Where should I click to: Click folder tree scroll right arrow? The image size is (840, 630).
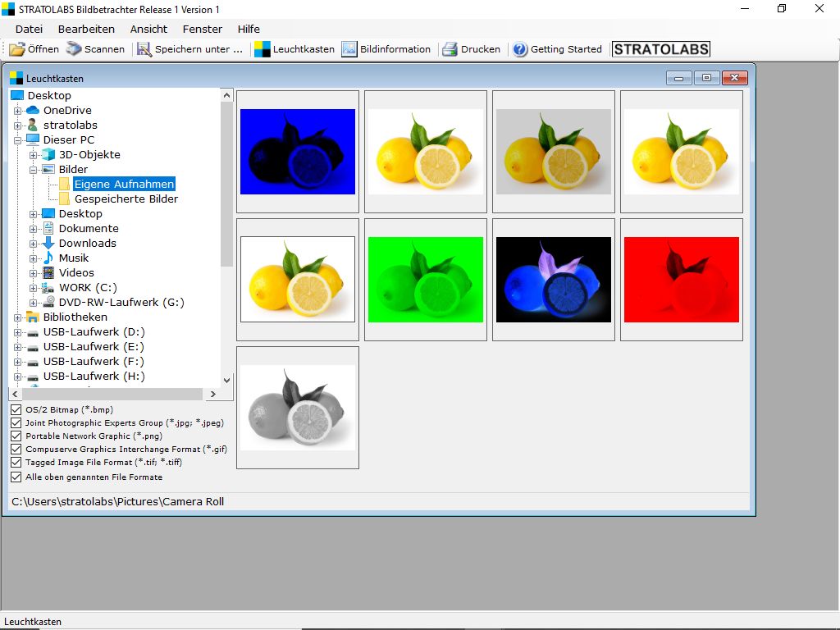point(213,395)
